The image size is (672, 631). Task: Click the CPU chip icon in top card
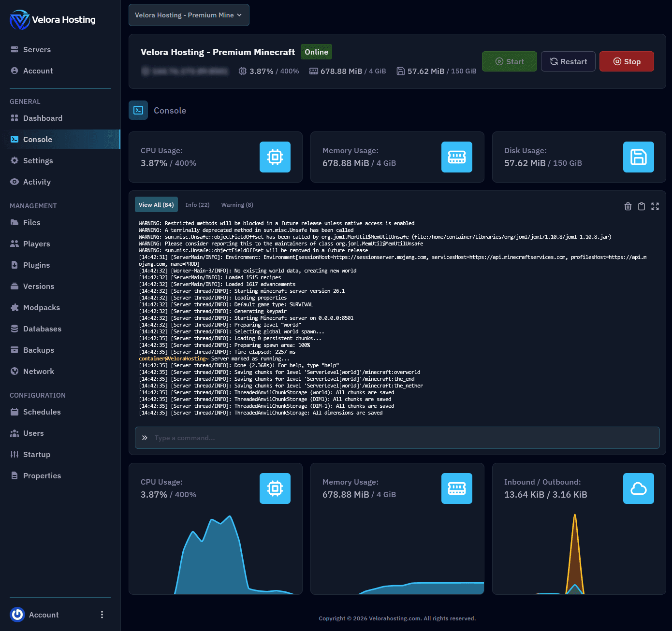tap(275, 157)
